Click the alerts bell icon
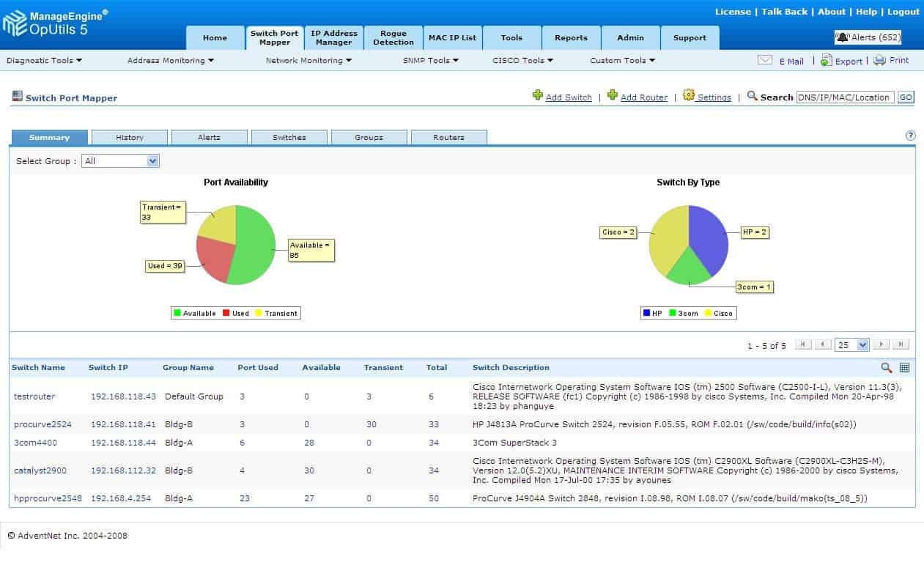Viewport: 924px width, 576px height. click(843, 37)
